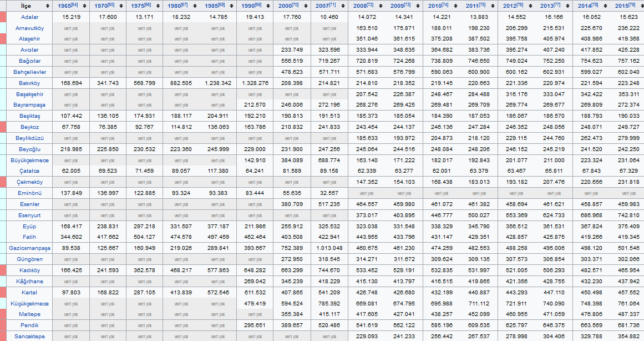Open the Adalar district link
The image size is (644, 341).
[x=31, y=17]
